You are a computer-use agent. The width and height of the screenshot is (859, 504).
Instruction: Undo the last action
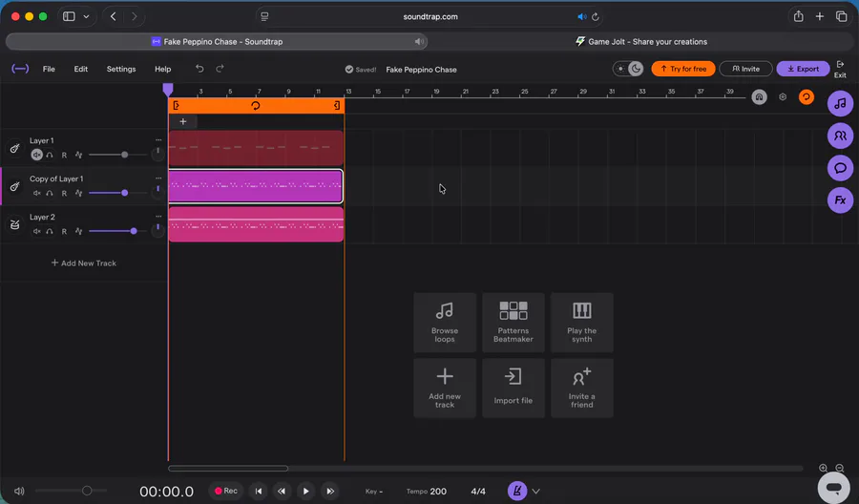point(199,69)
